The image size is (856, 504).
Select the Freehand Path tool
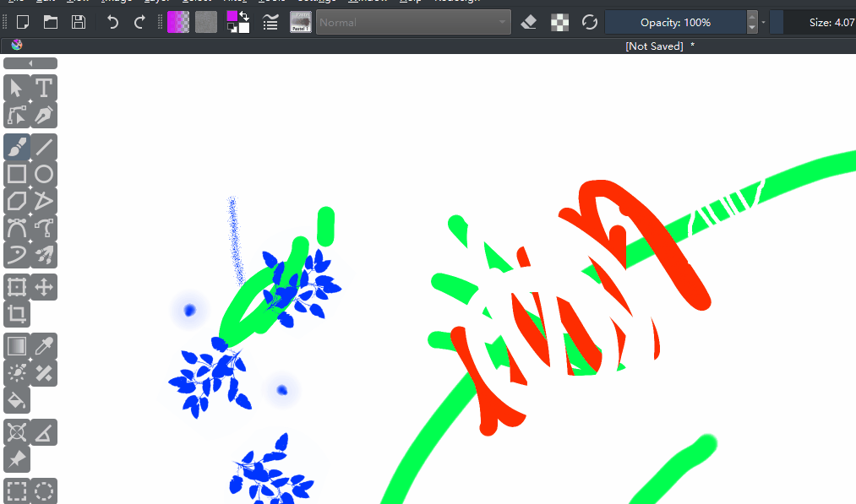(44, 228)
